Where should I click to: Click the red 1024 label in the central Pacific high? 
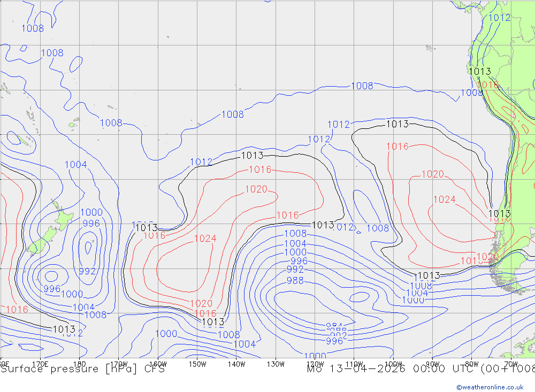pos(205,238)
